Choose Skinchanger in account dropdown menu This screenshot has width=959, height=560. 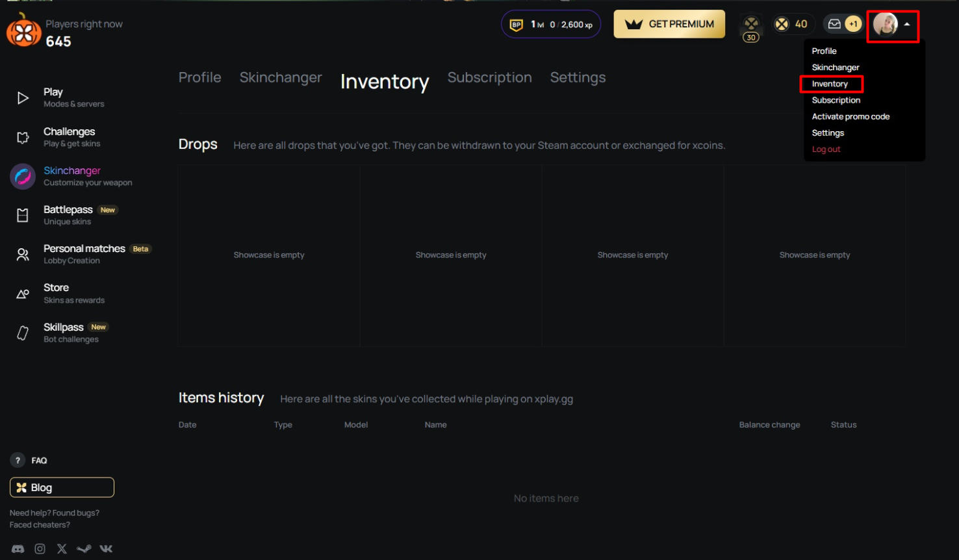tap(836, 68)
